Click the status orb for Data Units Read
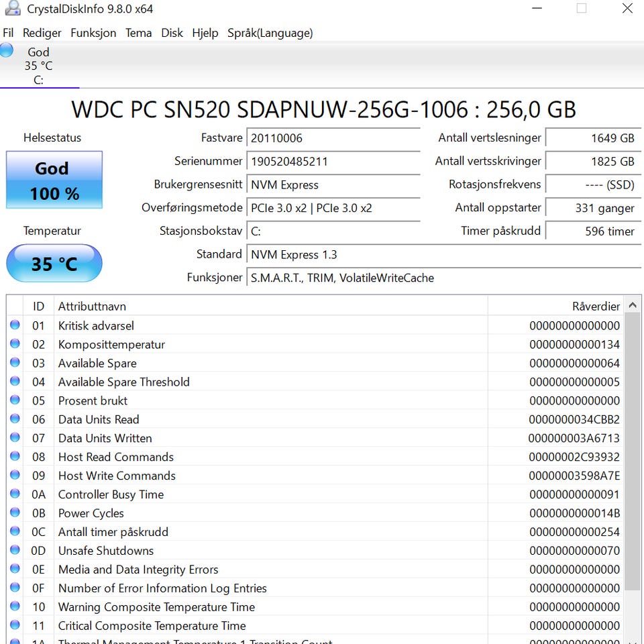The height and width of the screenshot is (644, 644). pos(15,419)
